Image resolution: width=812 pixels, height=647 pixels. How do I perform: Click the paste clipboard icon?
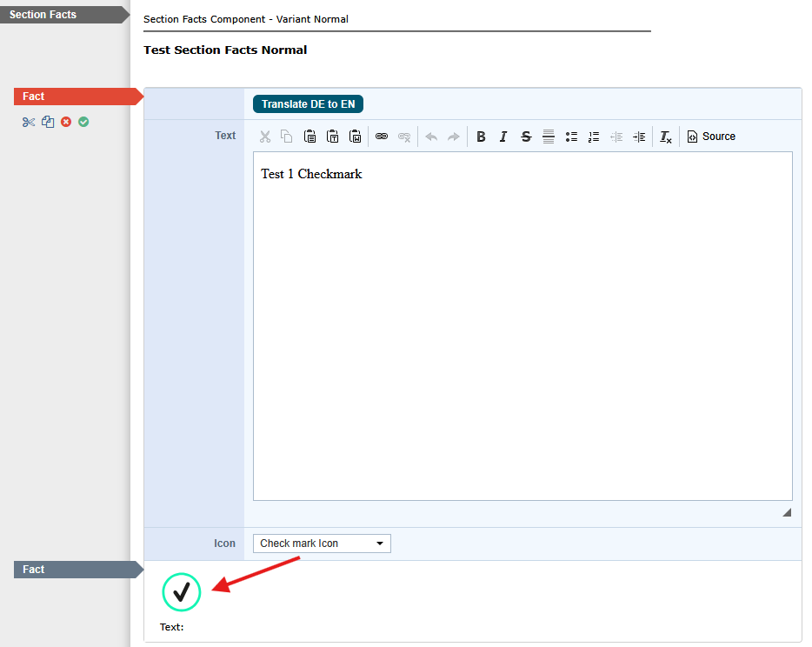click(309, 137)
